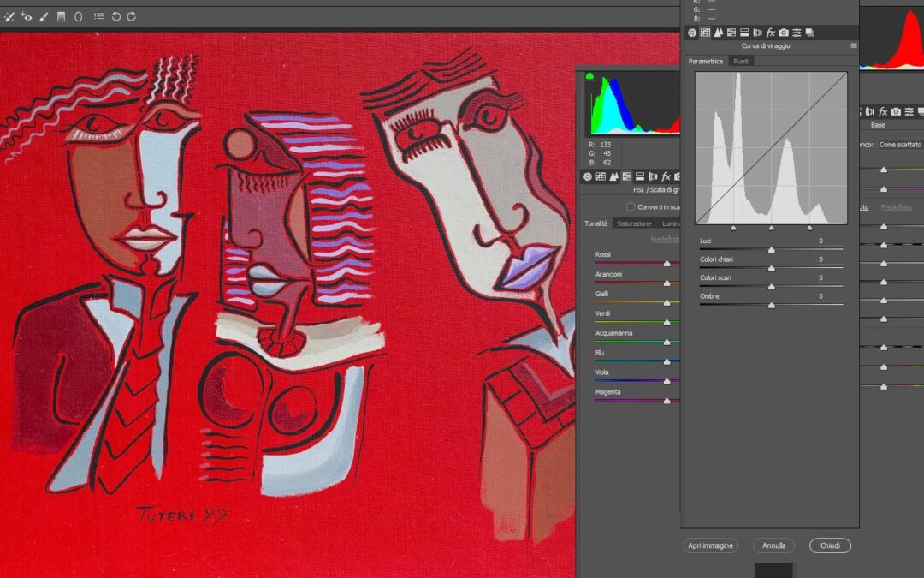Viewport: 924px width, 578px height.
Task: Select HSL icon in the HSL panel
Action: [627, 176]
